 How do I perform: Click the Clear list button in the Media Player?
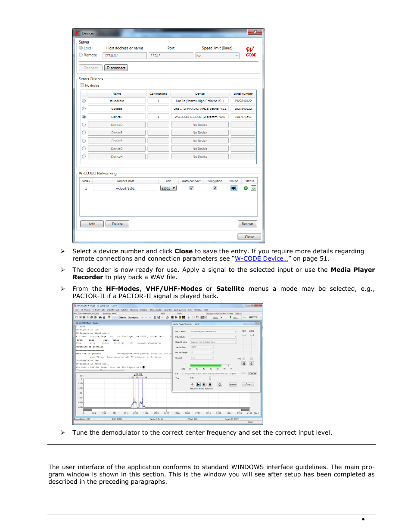point(252,373)
